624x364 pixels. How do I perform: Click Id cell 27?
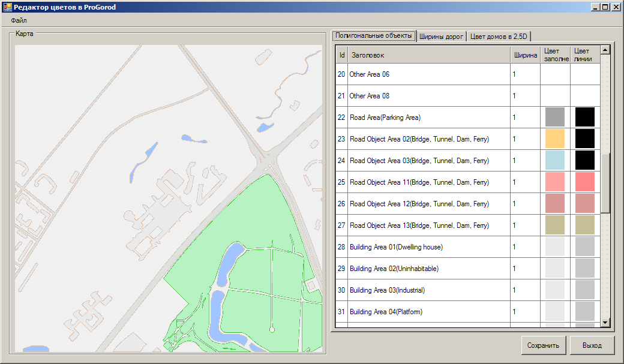click(x=342, y=225)
